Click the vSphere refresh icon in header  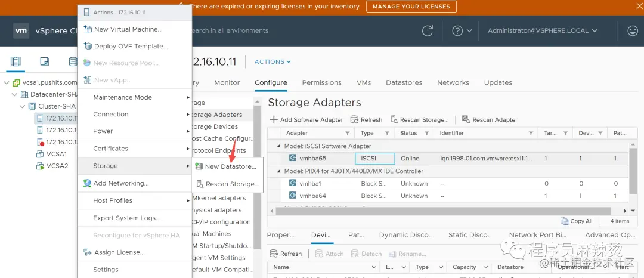coord(428,31)
